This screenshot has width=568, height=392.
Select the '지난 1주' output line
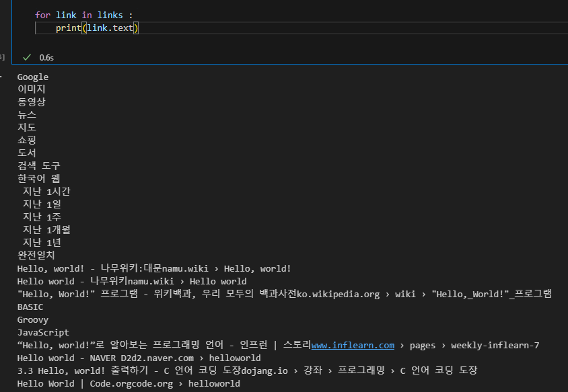point(42,217)
